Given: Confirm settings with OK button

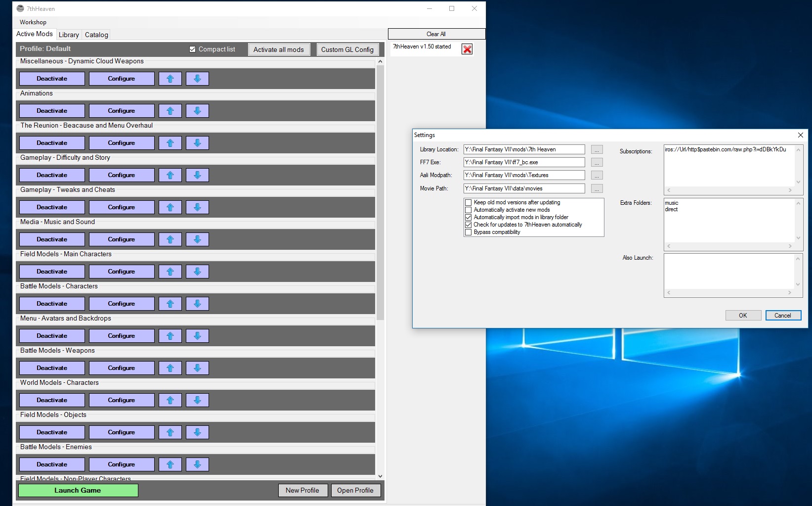Looking at the screenshot, I should [x=743, y=316].
